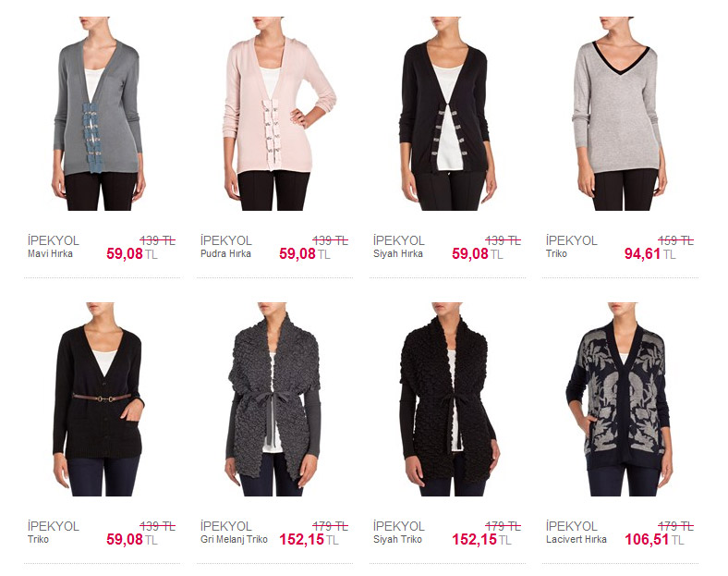Click the Mavi Hırka product name
728x576 pixels.
50,253
